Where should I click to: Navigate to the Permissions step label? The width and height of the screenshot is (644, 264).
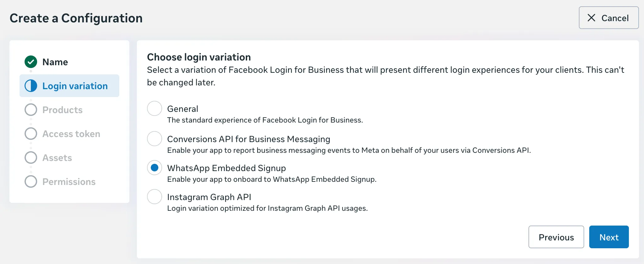[x=69, y=182]
